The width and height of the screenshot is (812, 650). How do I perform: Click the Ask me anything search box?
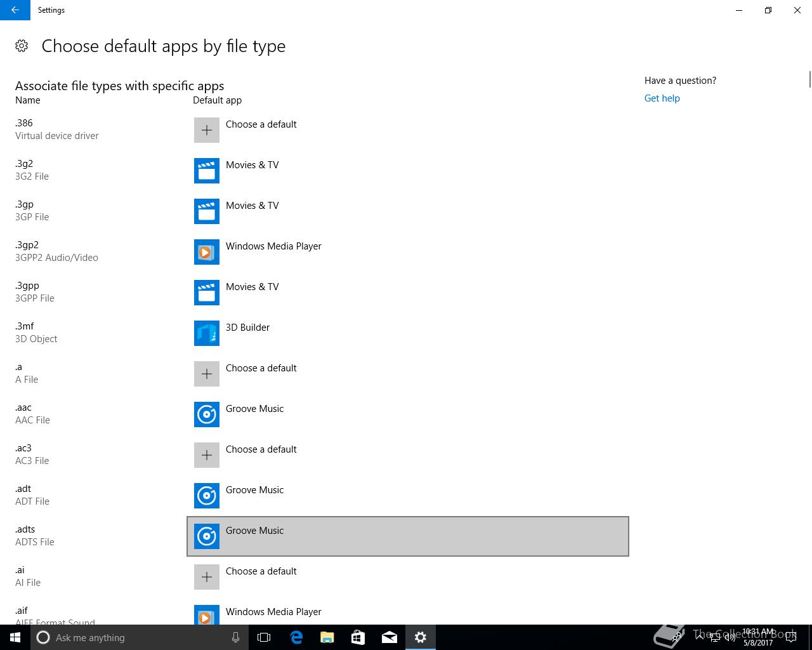coord(140,637)
